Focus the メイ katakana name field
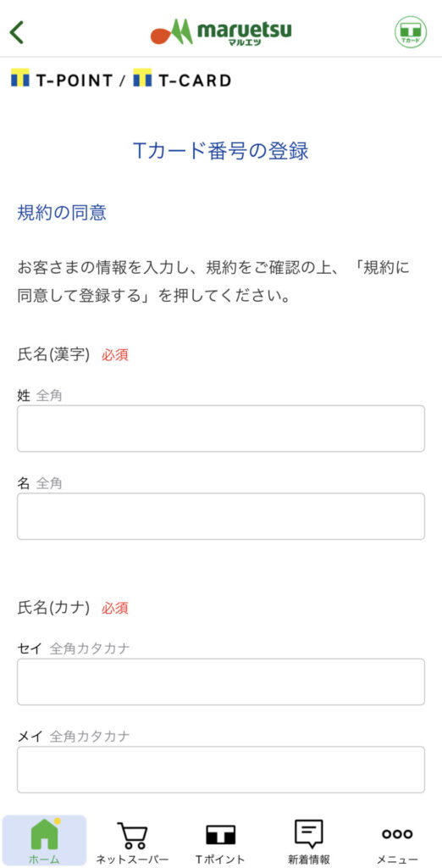Screen dimensions: 442x868 coord(221,770)
